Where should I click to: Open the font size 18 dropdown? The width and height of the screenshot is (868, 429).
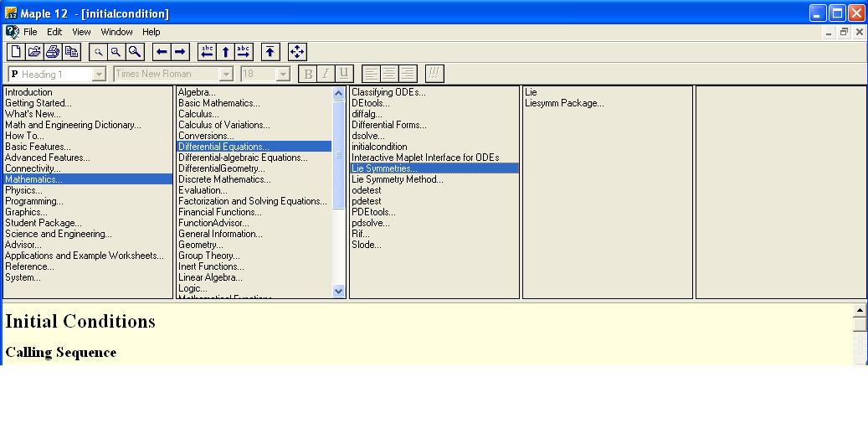coord(283,75)
